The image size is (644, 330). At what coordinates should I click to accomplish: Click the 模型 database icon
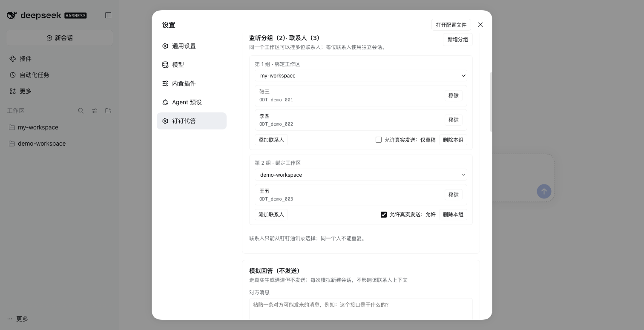[x=165, y=65]
